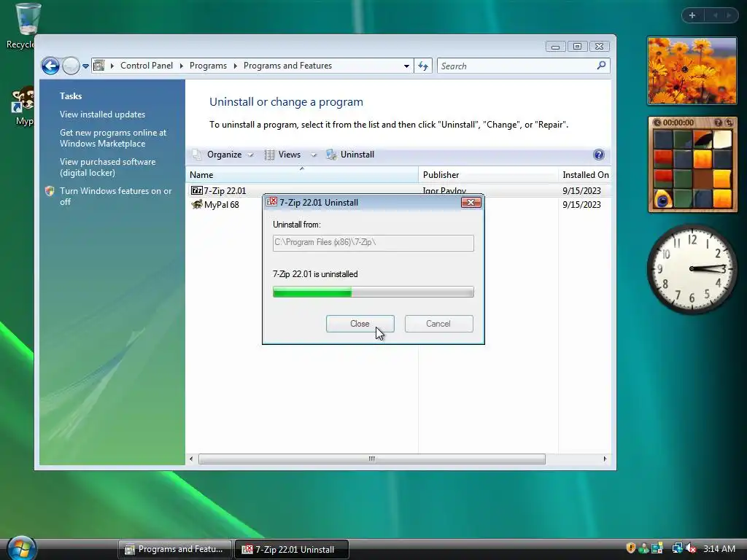
Task: Expand the address bar history dropdown
Action: [x=406, y=66]
